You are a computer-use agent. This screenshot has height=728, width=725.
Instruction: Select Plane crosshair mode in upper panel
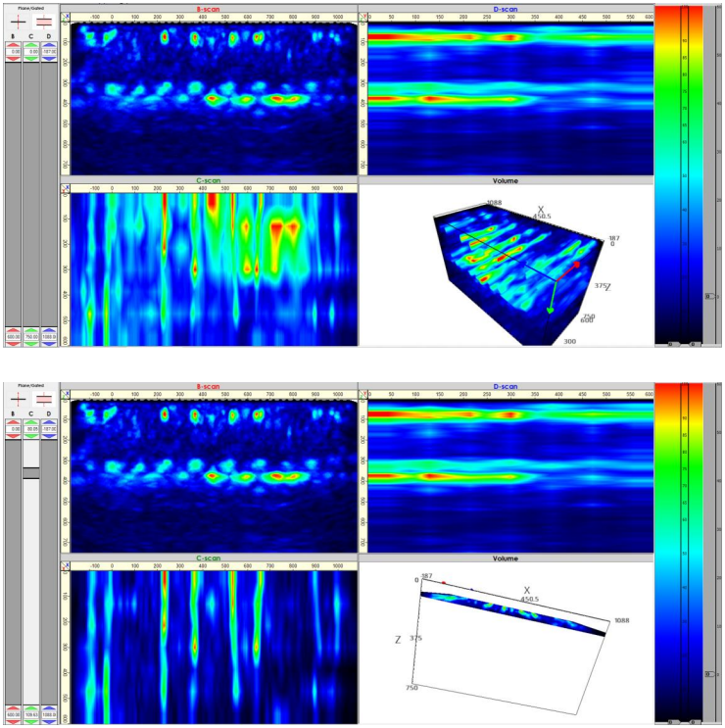[19, 22]
